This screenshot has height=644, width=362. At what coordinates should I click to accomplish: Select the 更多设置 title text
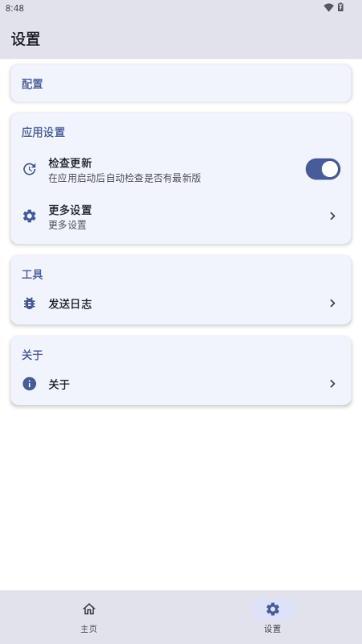pos(70,210)
